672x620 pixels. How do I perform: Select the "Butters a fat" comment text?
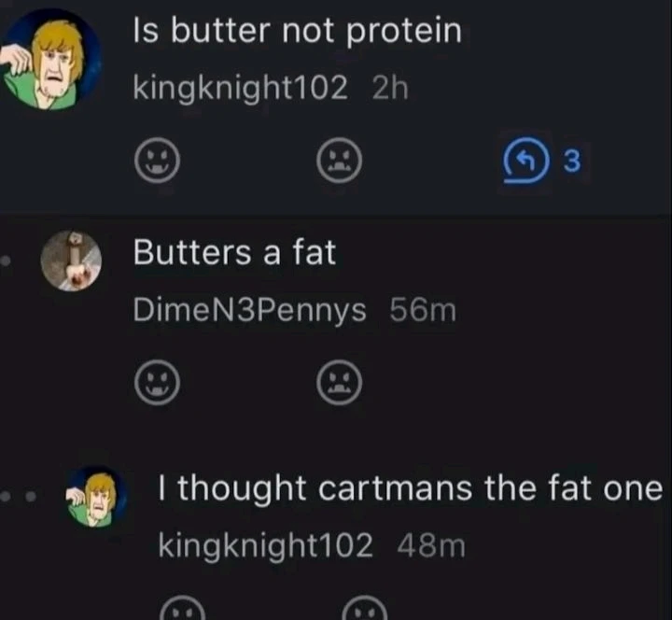[234, 252]
